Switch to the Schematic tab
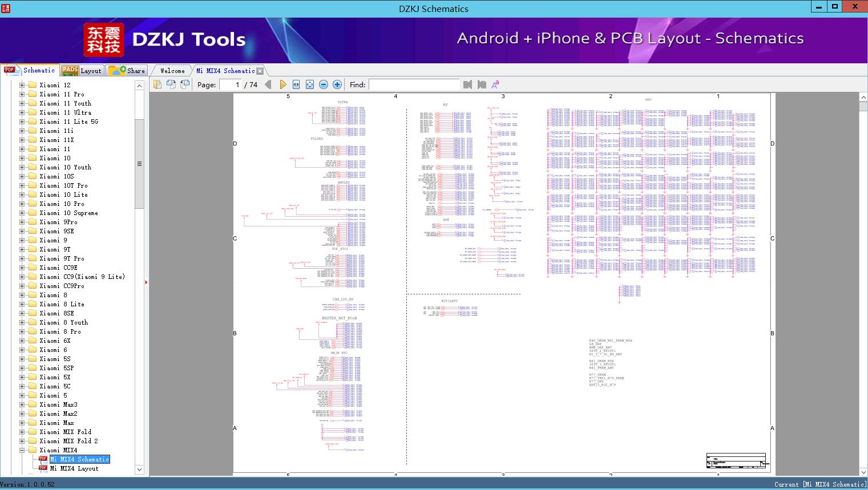Viewport: 868px width, 490px height. tap(30, 70)
